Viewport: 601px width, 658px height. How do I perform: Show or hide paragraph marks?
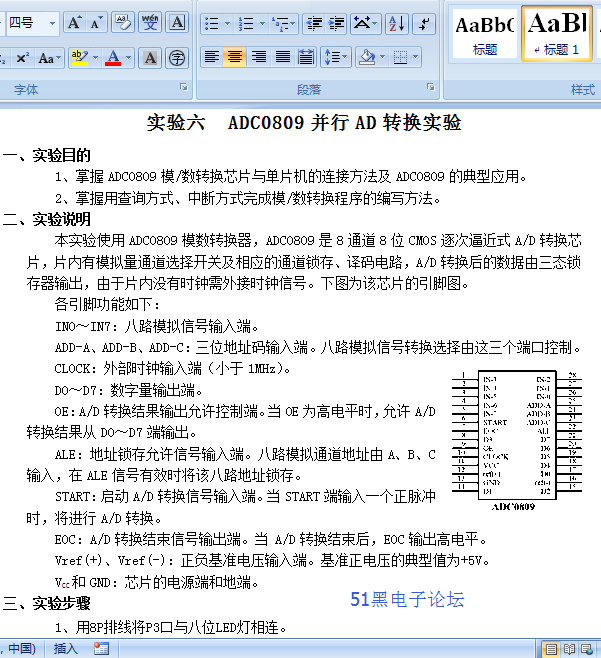[x=424, y=24]
